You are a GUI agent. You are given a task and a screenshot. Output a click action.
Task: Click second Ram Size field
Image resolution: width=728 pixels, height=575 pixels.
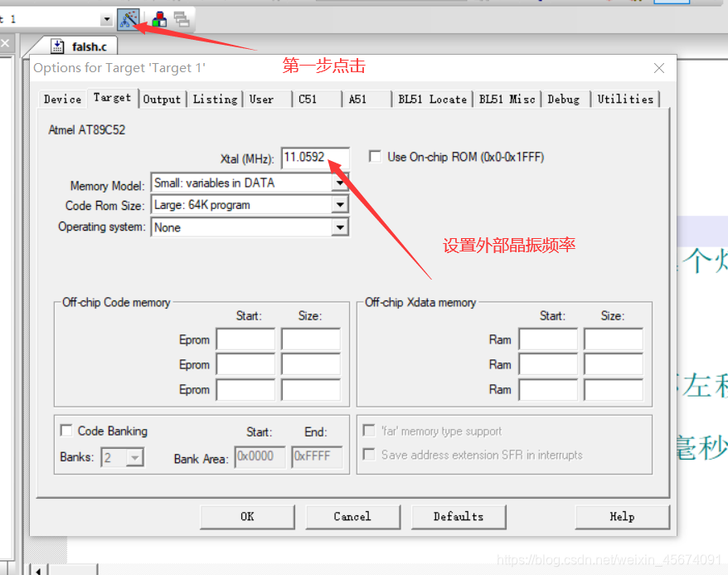pos(614,364)
